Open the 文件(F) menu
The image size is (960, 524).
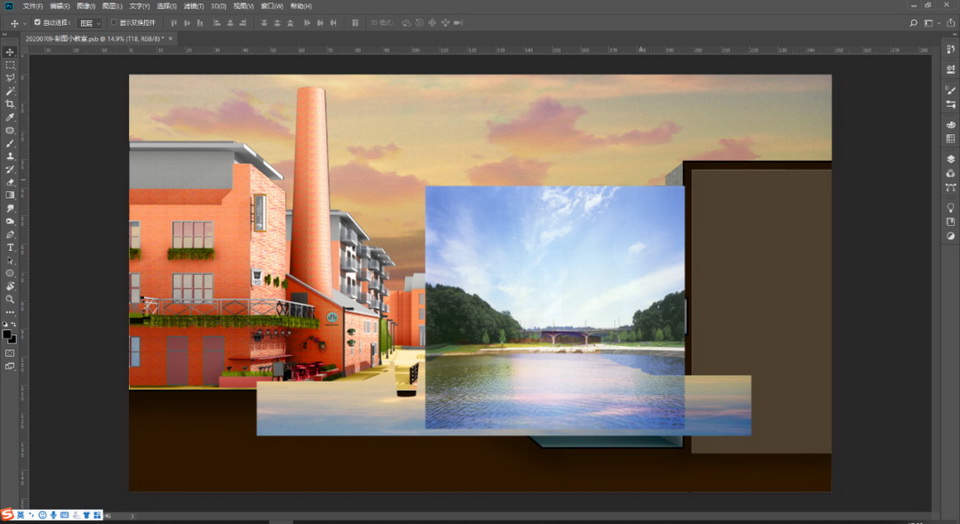click(x=33, y=6)
